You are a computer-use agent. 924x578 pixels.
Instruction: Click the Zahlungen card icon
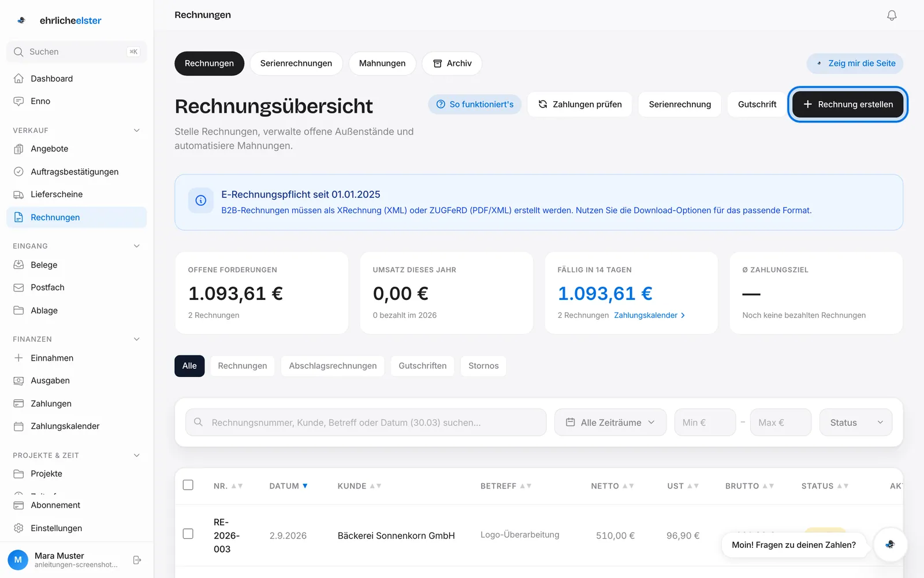click(18, 403)
